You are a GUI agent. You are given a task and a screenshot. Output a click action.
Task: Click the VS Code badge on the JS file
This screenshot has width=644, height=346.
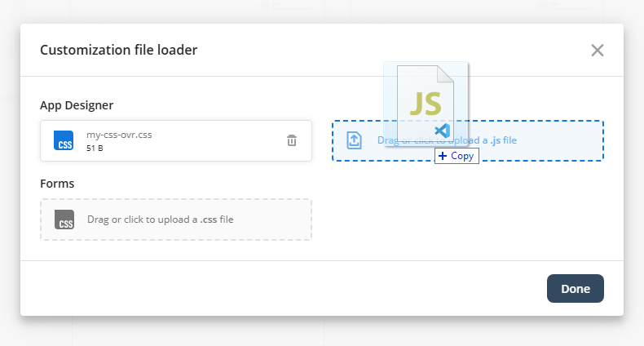(x=443, y=131)
